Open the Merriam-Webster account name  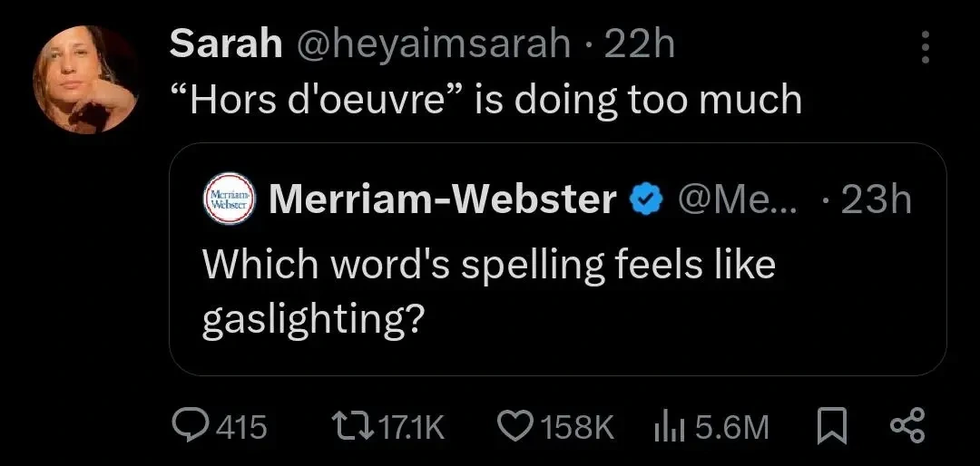443,199
